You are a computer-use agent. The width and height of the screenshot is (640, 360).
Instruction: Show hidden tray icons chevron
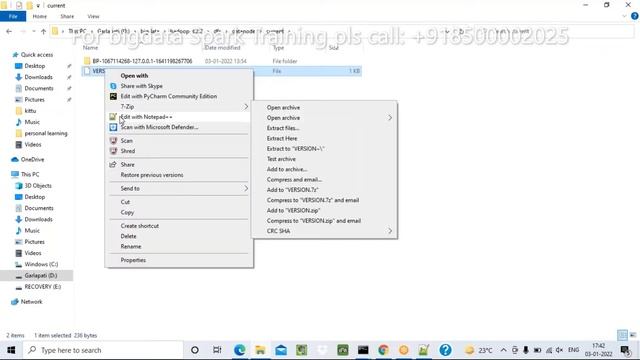503,350
